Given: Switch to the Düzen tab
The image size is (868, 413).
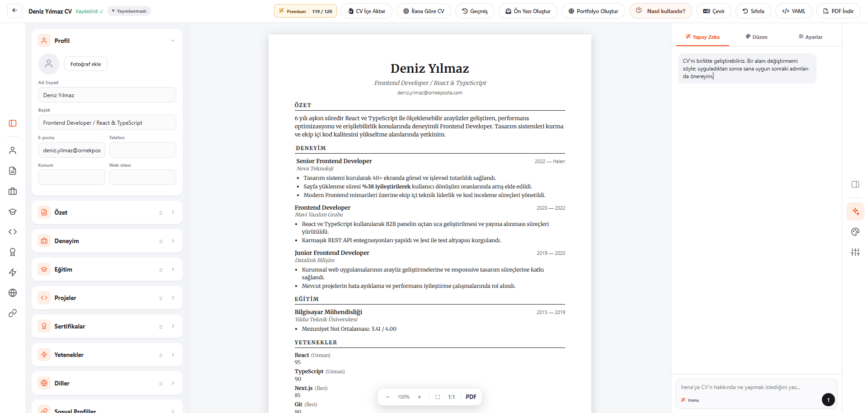Looking at the screenshot, I should pyautogui.click(x=756, y=37).
